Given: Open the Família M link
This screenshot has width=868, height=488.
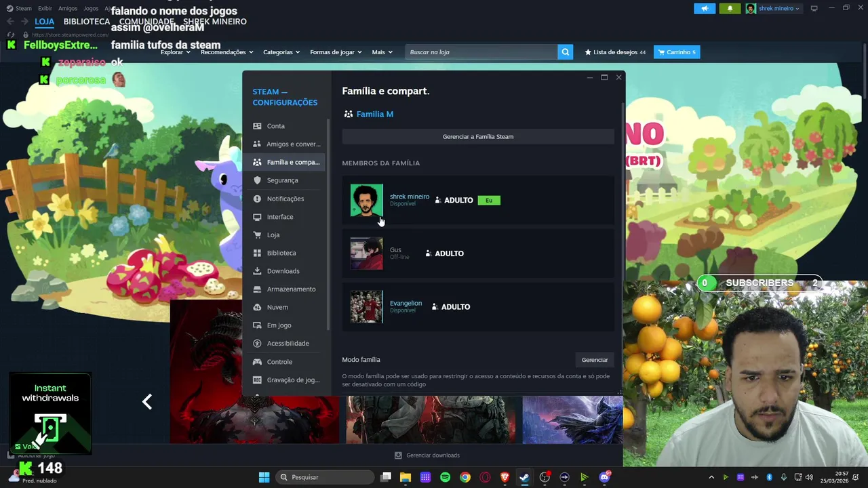Looking at the screenshot, I should coord(375,115).
